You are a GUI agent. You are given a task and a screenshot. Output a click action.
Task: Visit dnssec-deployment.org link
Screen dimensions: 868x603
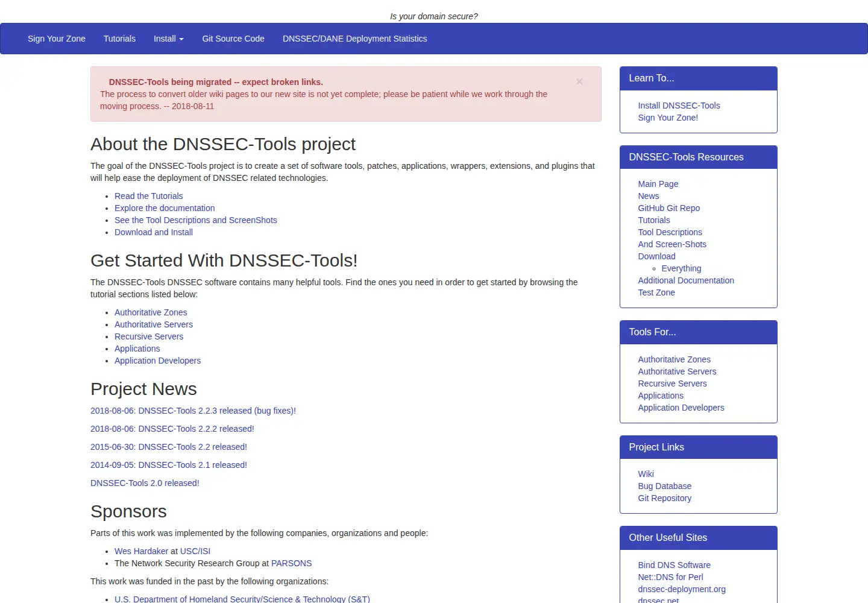point(682,589)
